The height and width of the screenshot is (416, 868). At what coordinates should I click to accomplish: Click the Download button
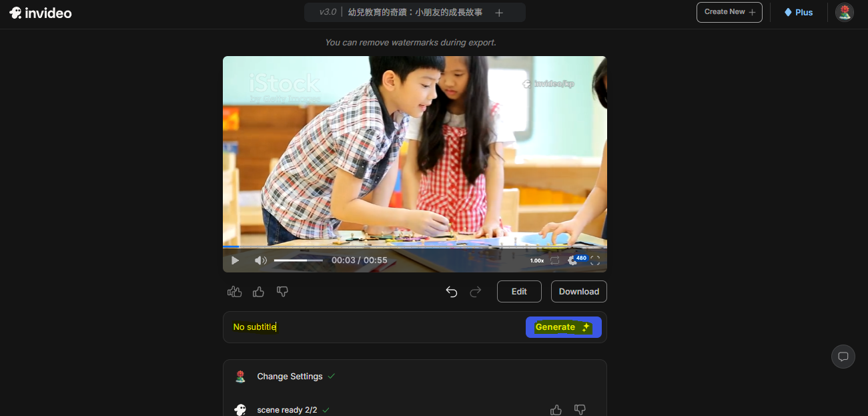(x=578, y=292)
